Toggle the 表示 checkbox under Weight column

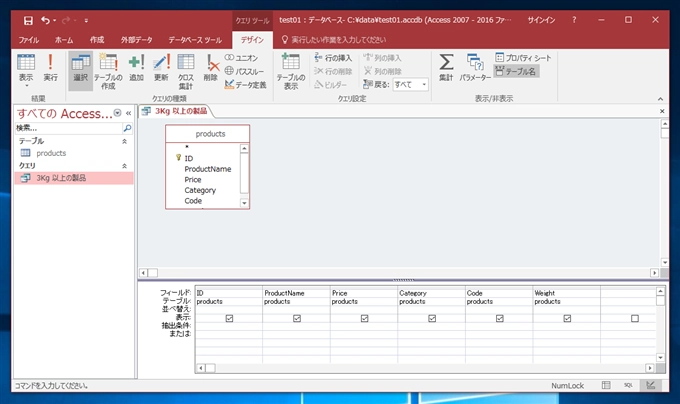click(x=567, y=318)
